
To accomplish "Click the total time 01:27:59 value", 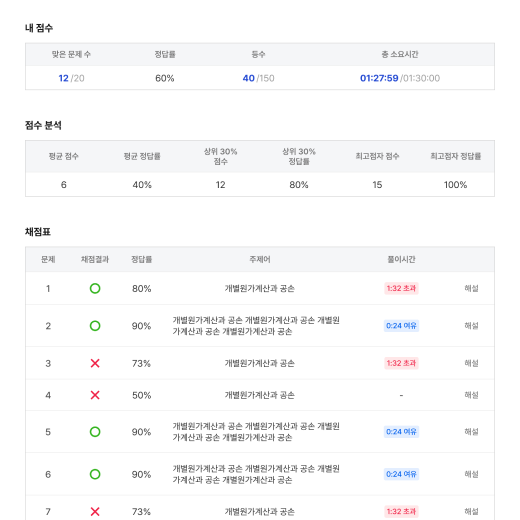I will click(379, 78).
